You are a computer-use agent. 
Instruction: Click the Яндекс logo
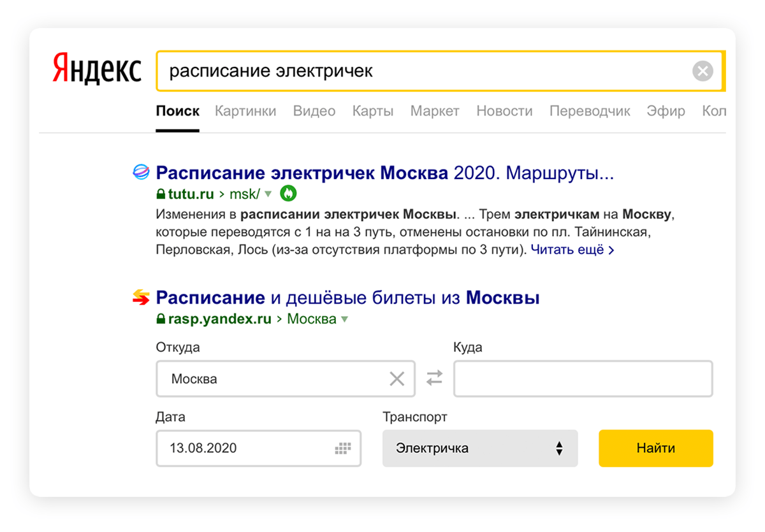coord(97,68)
